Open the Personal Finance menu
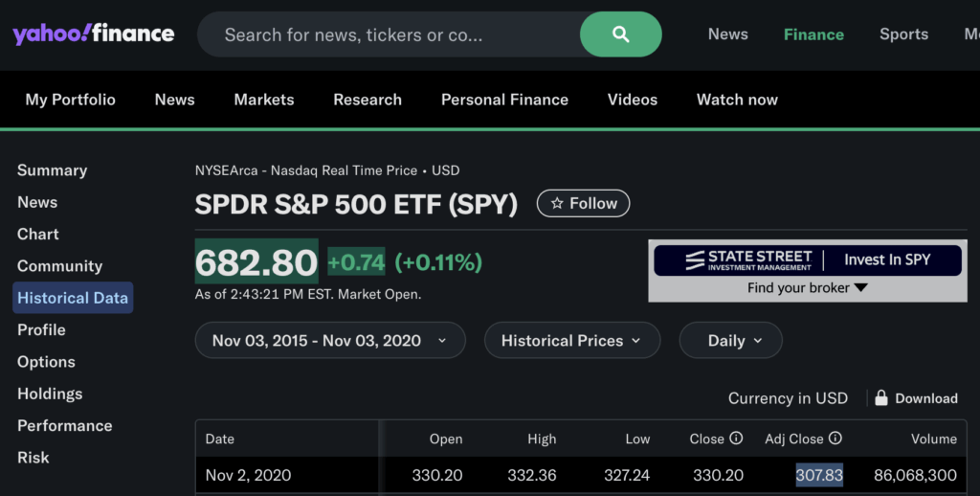This screenshot has width=980, height=496. point(504,100)
